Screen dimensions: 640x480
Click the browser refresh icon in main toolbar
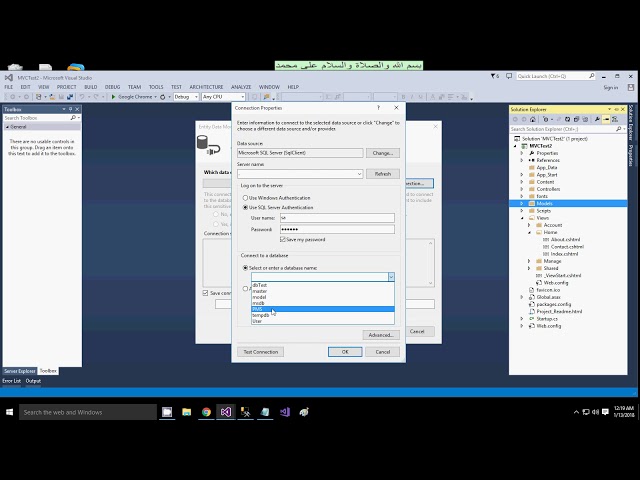162,97
